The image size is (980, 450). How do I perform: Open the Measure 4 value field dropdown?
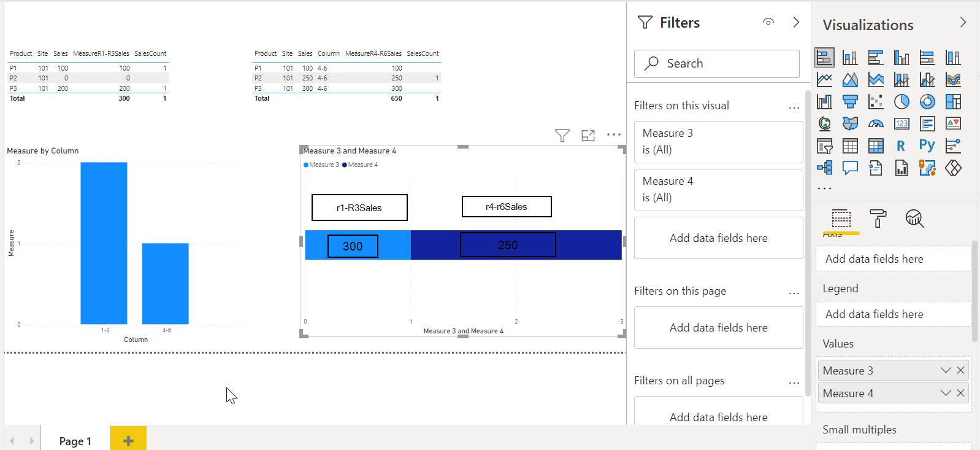tap(946, 393)
